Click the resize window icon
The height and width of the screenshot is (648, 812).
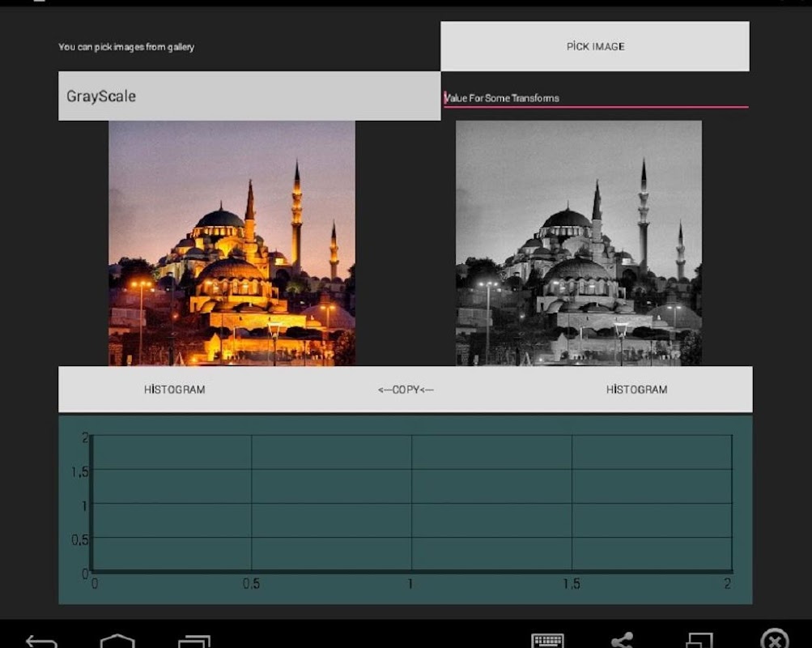click(699, 640)
